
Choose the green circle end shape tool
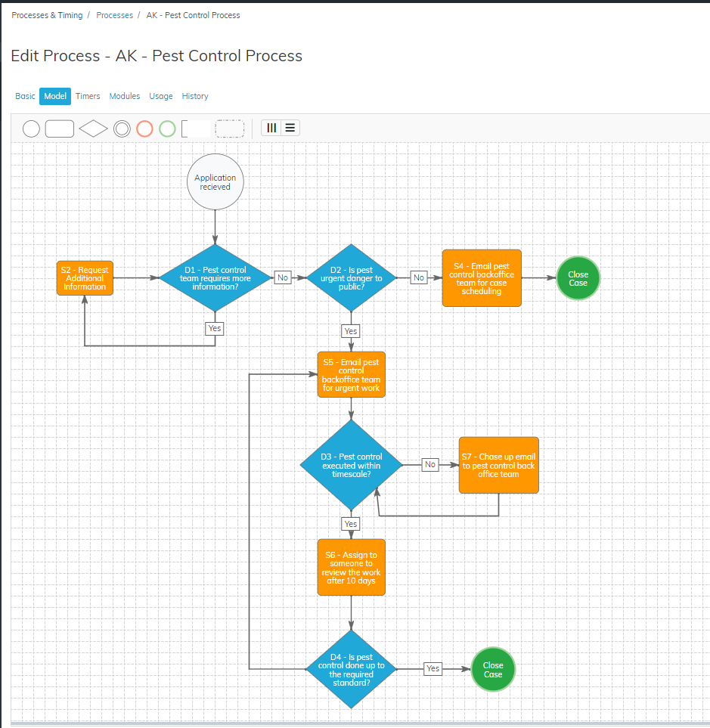[167, 129]
